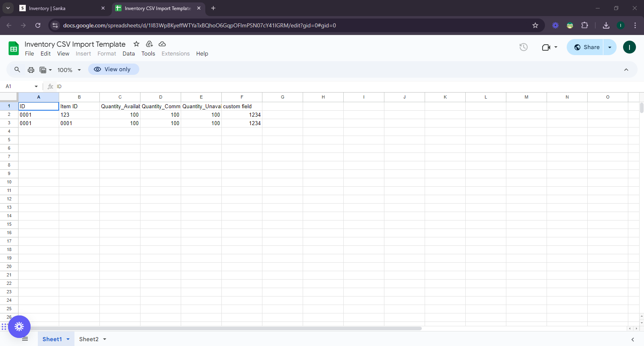The image size is (644, 346).
Task: Click the View only mode button
Action: (114, 69)
